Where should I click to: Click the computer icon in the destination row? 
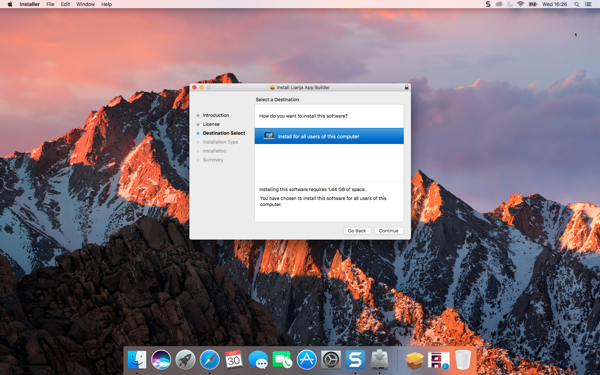(x=269, y=136)
